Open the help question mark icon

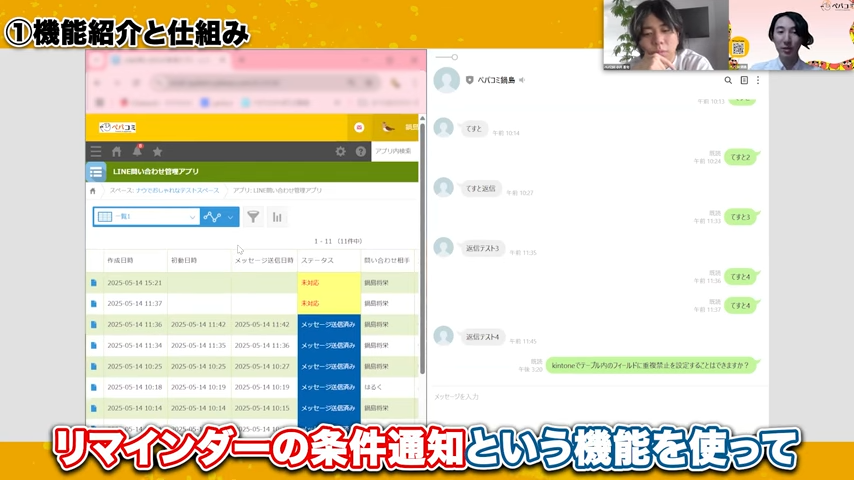[x=361, y=151]
